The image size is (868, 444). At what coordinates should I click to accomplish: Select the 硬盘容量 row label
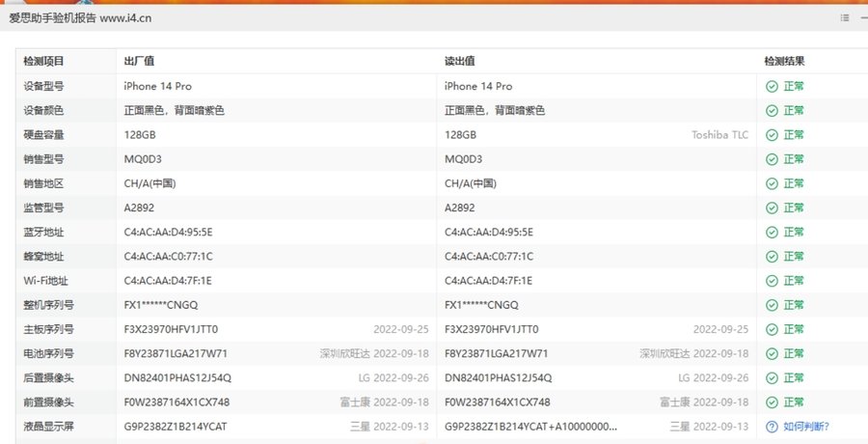pyautogui.click(x=43, y=135)
